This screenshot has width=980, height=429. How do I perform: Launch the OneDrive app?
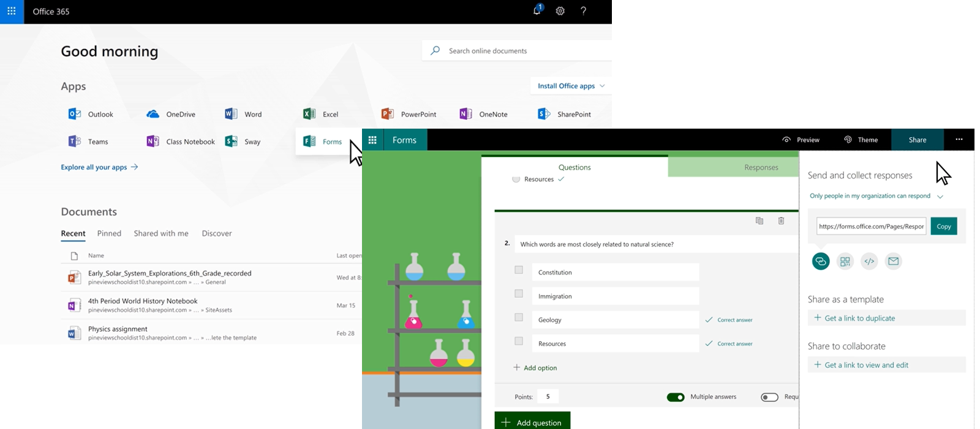pyautogui.click(x=171, y=114)
